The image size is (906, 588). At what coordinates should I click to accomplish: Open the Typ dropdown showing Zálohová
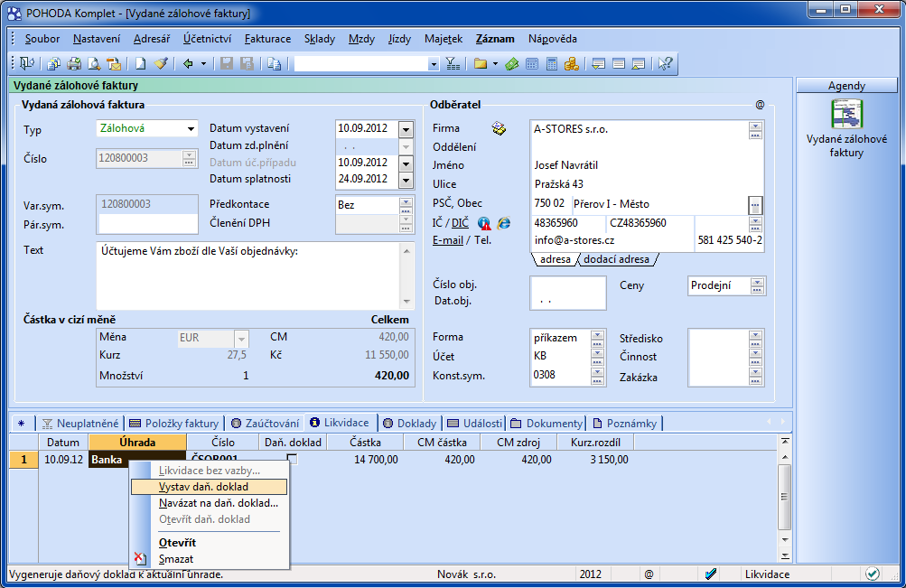pos(191,129)
